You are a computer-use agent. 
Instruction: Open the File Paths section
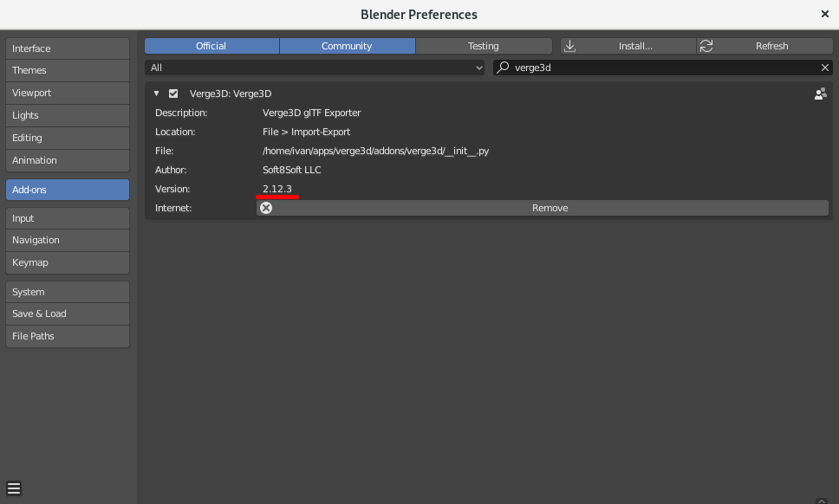[68, 336]
